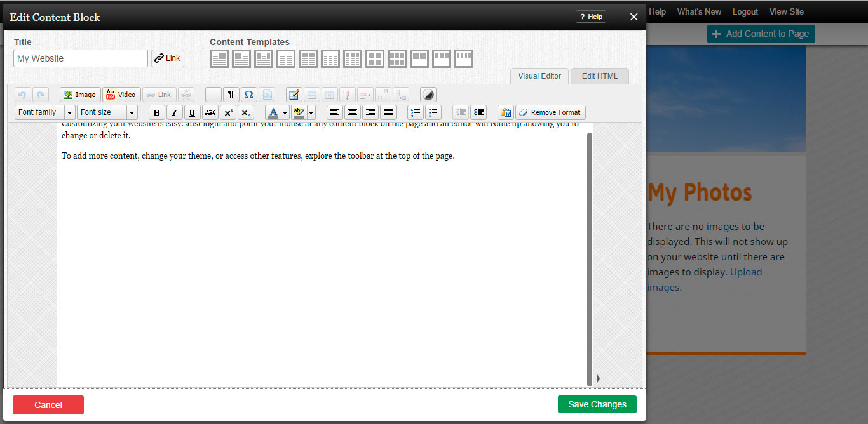The width and height of the screenshot is (868, 424).
Task: Open the Help button in dialog header
Action: [591, 17]
